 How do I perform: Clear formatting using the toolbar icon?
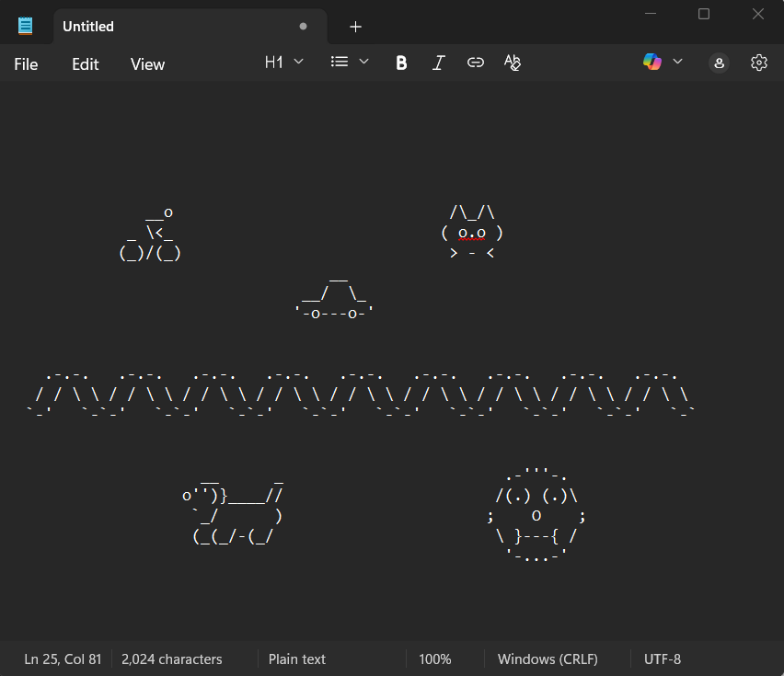click(x=513, y=63)
